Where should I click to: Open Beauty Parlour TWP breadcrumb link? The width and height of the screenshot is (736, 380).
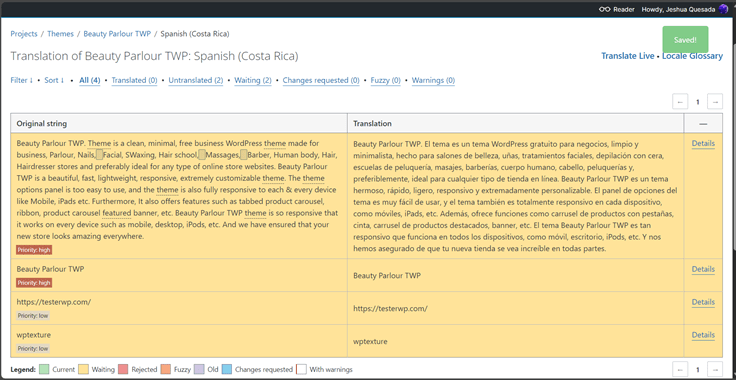click(117, 34)
